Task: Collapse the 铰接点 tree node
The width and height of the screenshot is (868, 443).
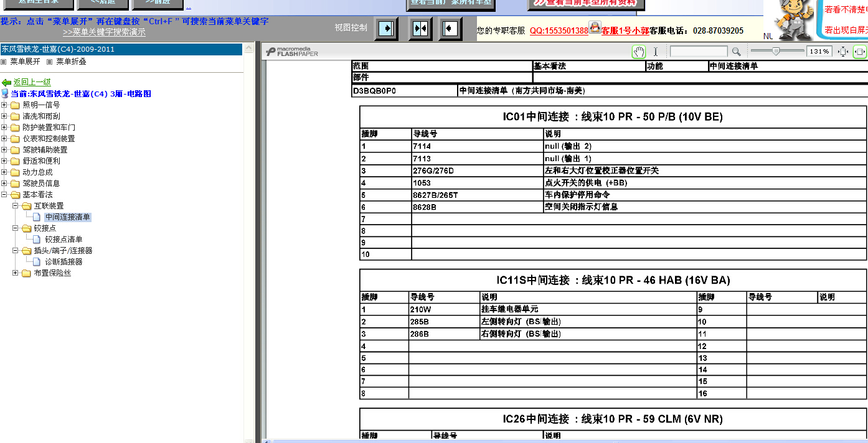Action: coord(16,228)
